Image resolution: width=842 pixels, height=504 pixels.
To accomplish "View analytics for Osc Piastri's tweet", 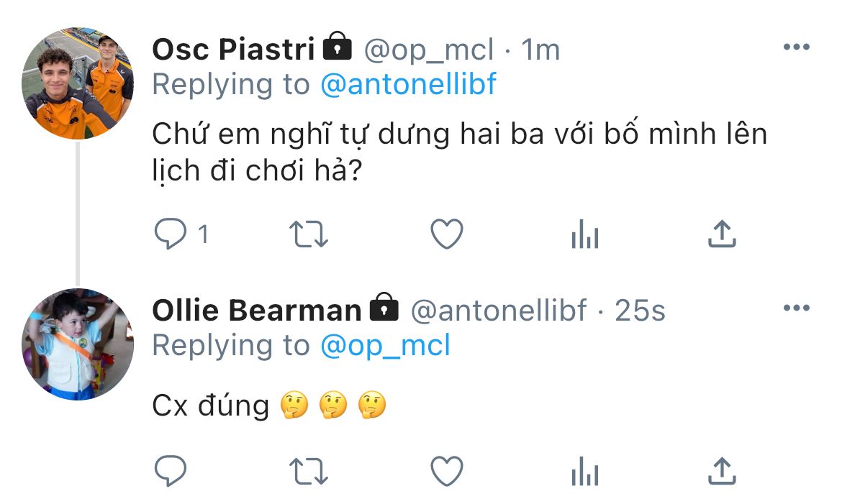I will click(584, 234).
